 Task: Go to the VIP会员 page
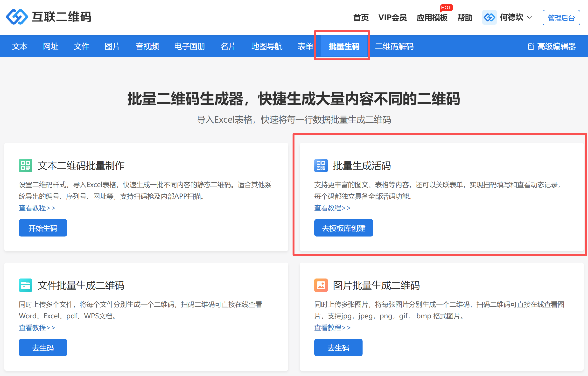(x=392, y=18)
